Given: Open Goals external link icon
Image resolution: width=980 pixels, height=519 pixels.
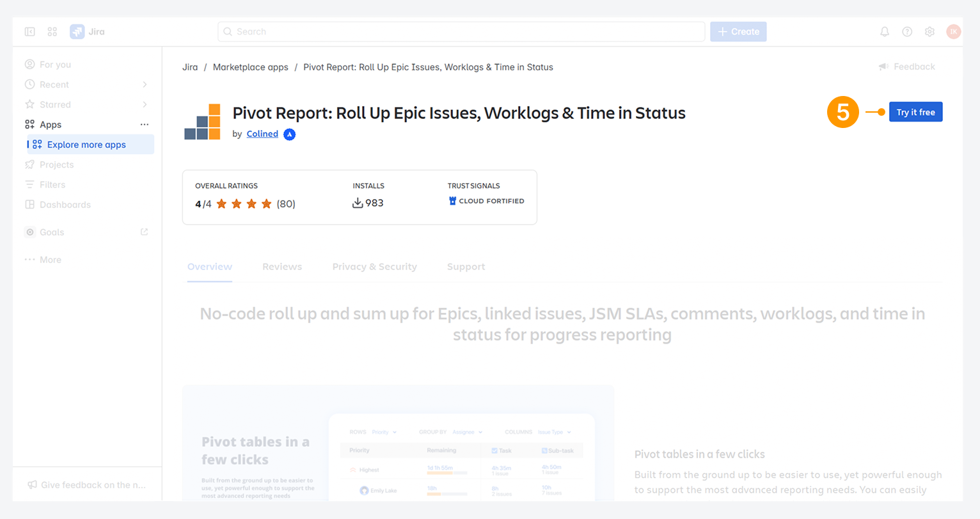Looking at the screenshot, I should click(144, 232).
